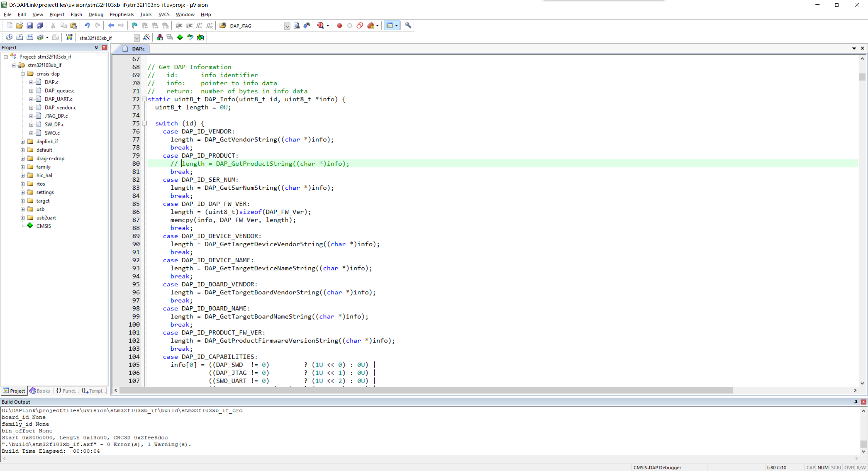This screenshot has height=471, width=868.
Task: Undo the last edit
Action: tap(87, 25)
